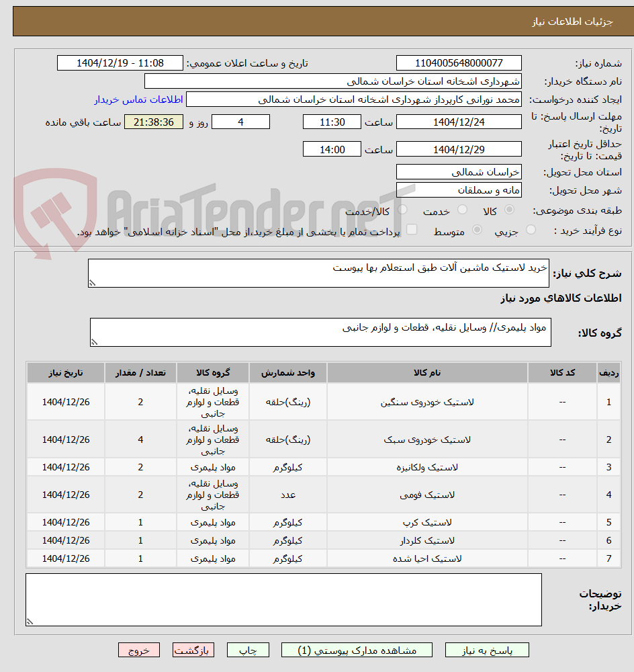Click the گروه کالا textarea
Image resolution: width=634 pixels, height=672 pixels.
click(x=320, y=332)
